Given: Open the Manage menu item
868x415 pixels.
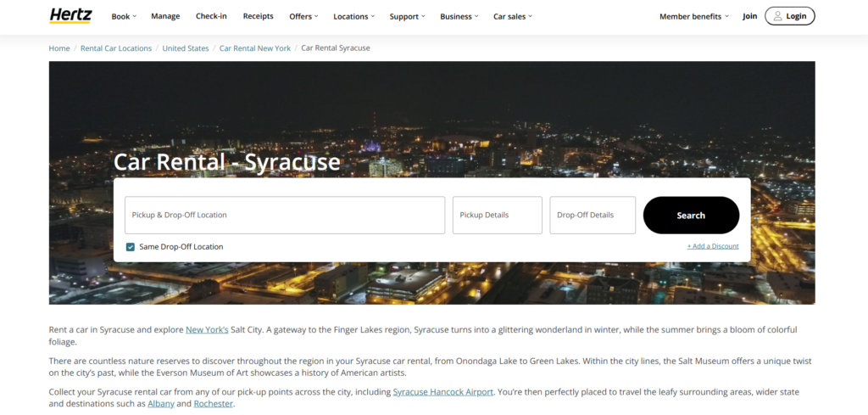Looking at the screenshot, I should [x=165, y=16].
